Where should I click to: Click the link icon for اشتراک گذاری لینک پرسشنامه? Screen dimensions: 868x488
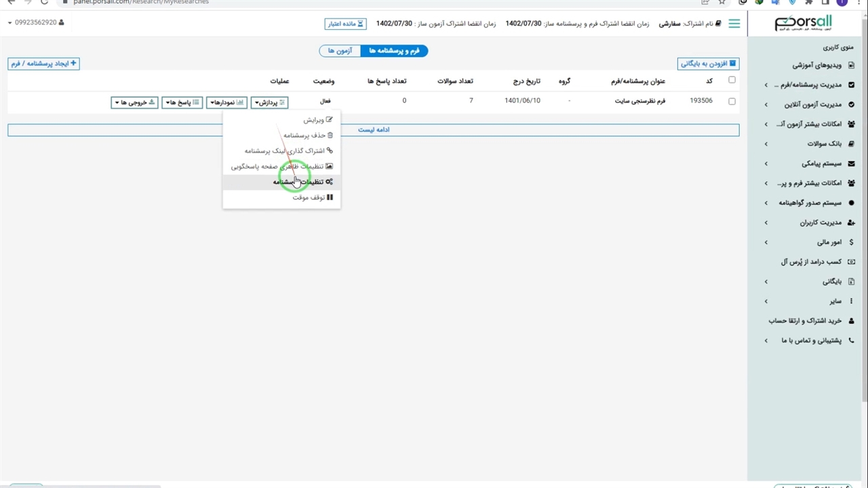click(x=330, y=151)
